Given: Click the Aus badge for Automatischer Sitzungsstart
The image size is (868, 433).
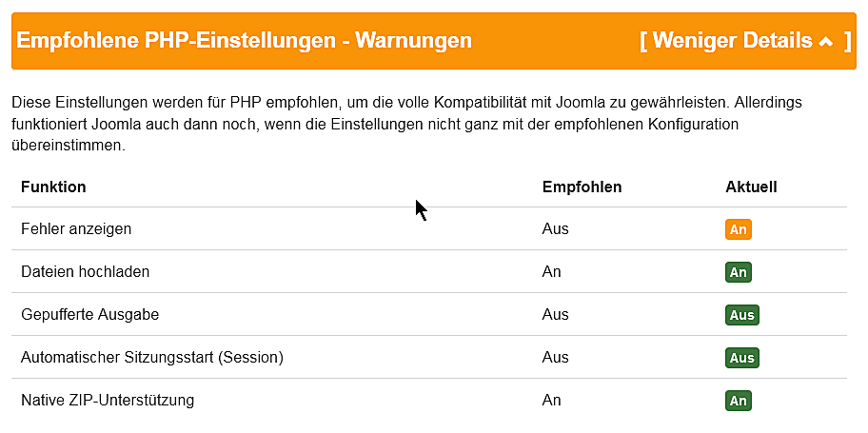Looking at the screenshot, I should [741, 358].
